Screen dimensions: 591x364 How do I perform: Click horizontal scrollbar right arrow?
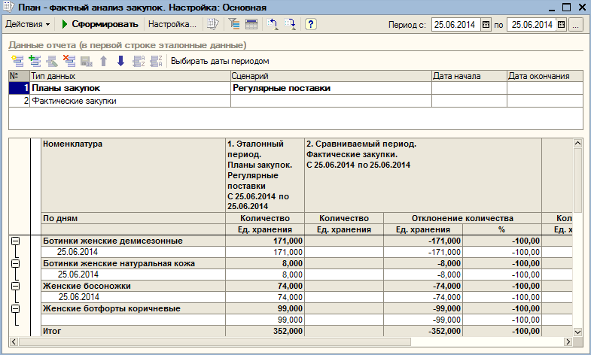point(568,341)
